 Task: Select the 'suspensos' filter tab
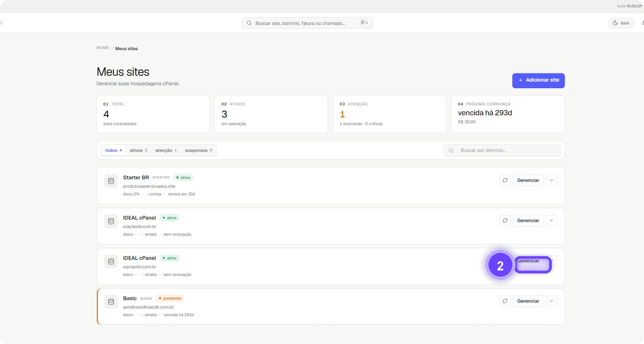[198, 150]
